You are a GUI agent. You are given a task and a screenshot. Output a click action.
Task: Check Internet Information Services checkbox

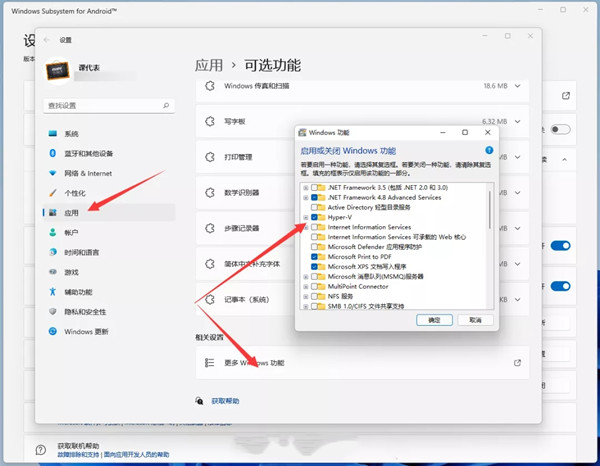(314, 227)
